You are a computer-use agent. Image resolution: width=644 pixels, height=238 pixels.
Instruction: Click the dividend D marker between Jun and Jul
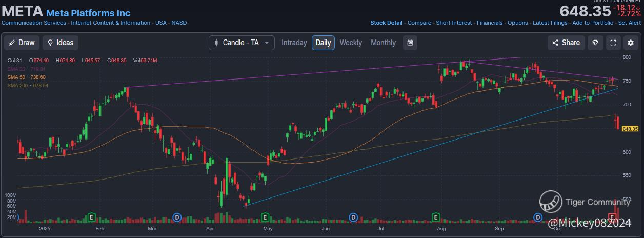[x=353, y=217]
